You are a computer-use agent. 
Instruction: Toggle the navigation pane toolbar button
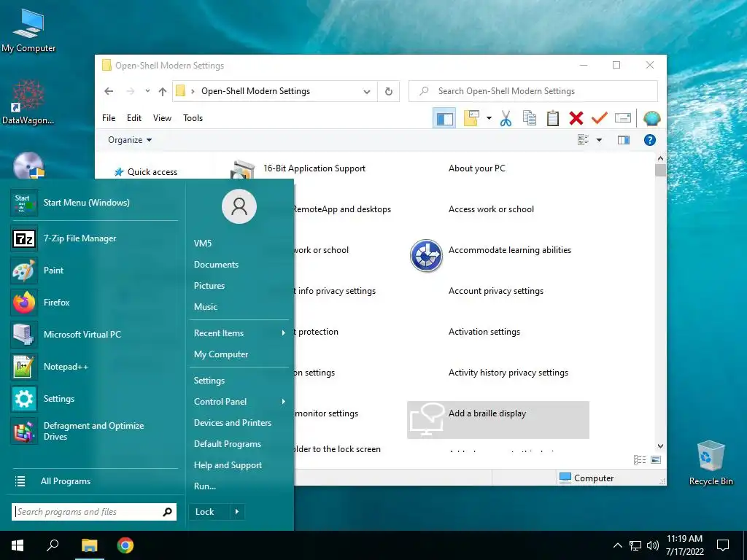pos(444,118)
